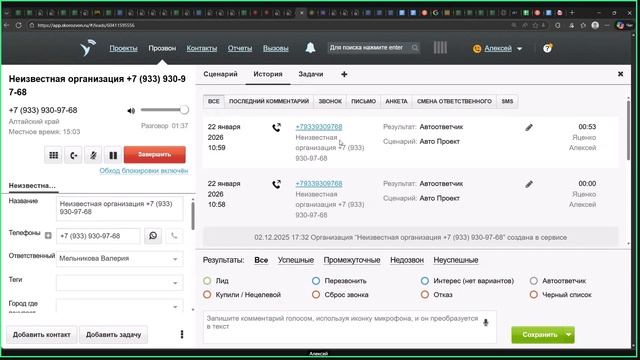Image resolution: width=640 pixels, height=360 pixels.
Task: Click the speaker volume icon
Action: pyautogui.click(x=131, y=111)
